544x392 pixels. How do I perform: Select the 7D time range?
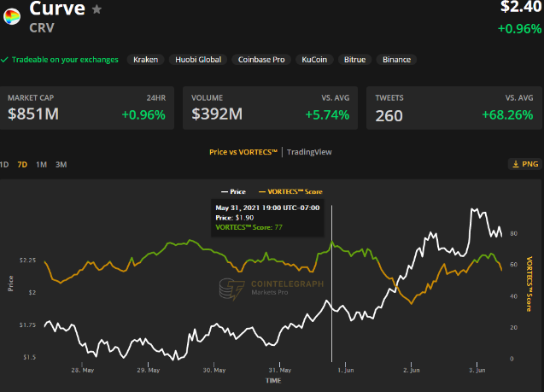pos(22,165)
